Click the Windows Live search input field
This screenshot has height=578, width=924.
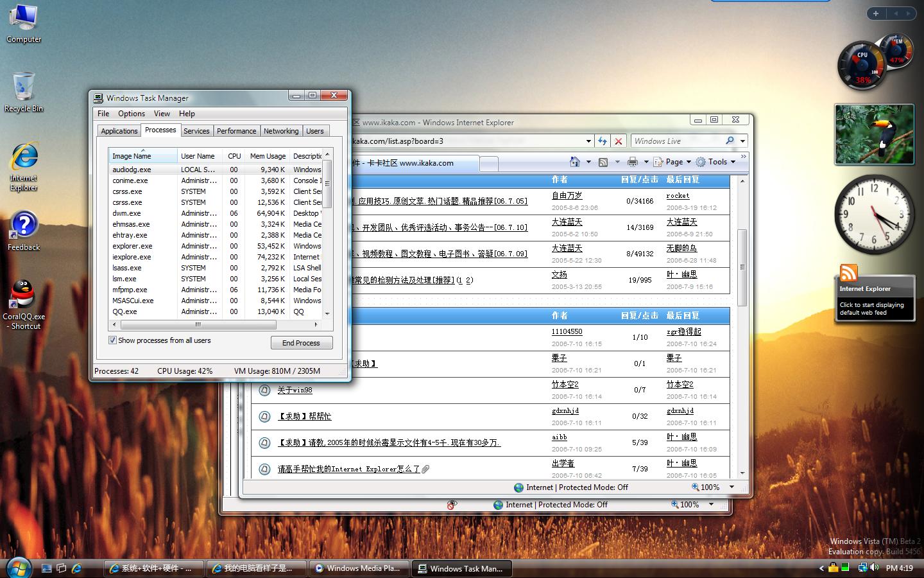coord(677,141)
